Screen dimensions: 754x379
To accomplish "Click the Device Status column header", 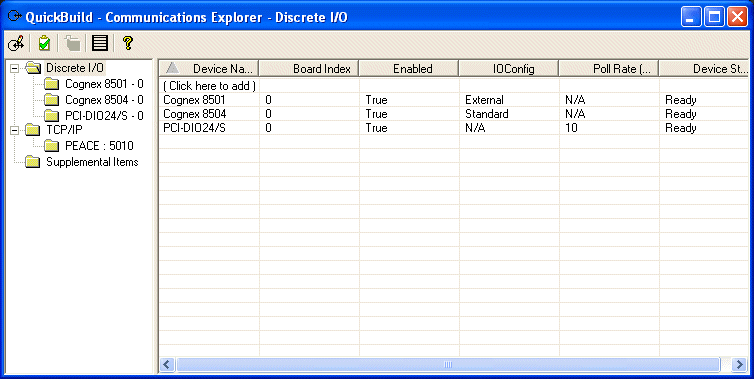I will coord(704,69).
